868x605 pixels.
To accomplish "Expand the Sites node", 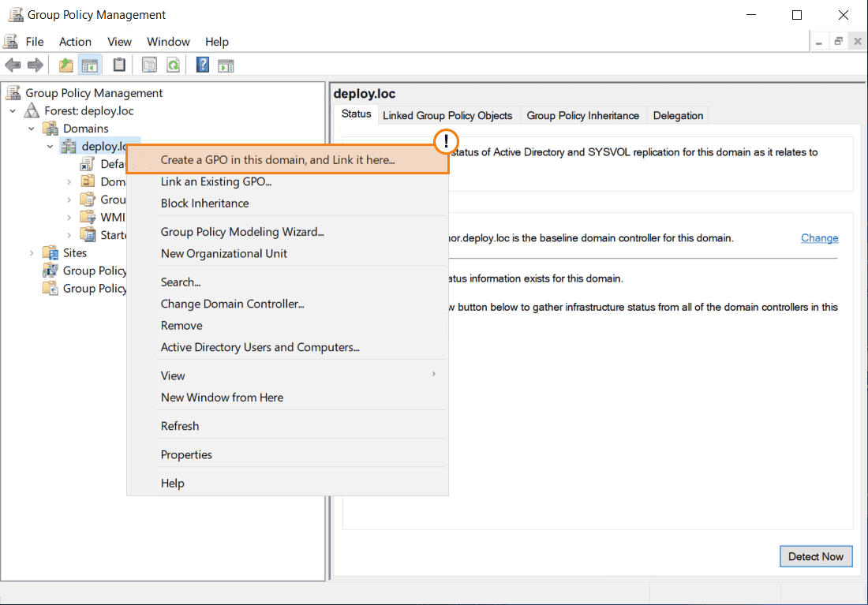I will (32, 253).
